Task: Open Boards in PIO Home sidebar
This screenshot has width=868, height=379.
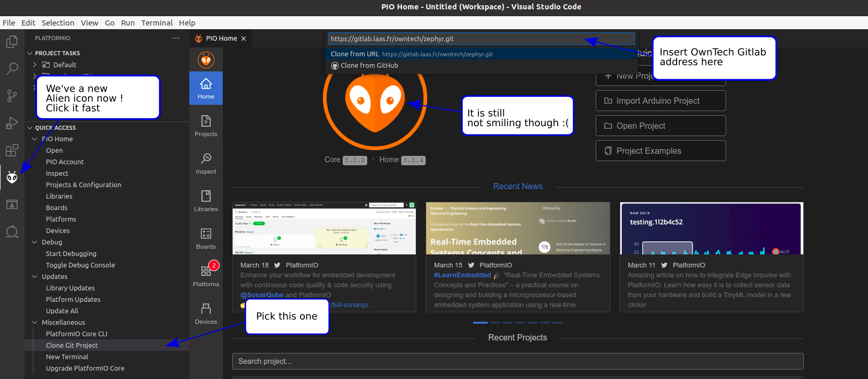Action: (x=206, y=238)
